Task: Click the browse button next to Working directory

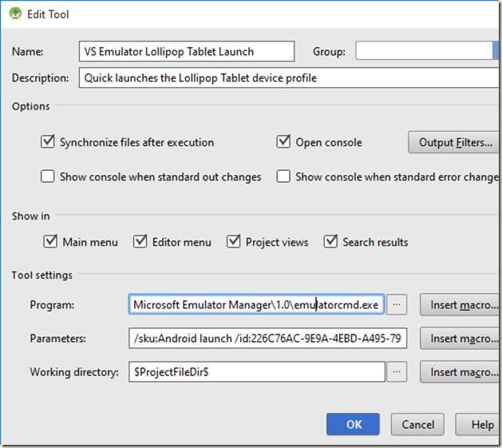Action: click(397, 372)
